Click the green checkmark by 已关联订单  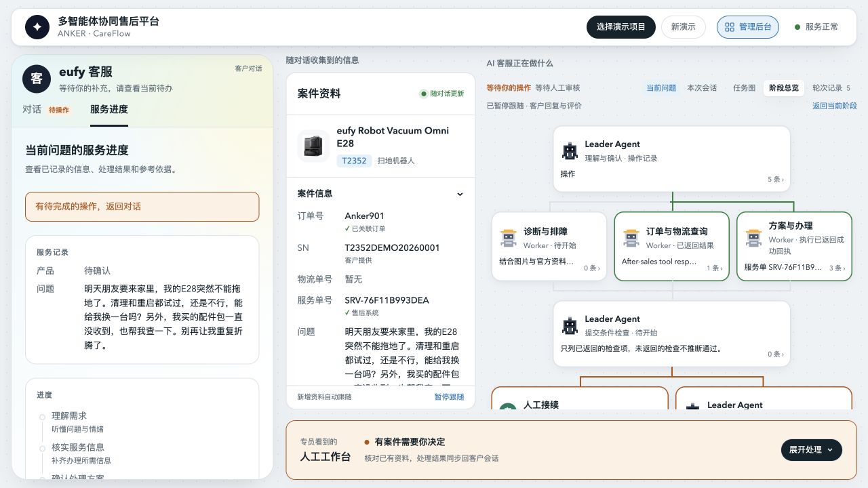point(347,229)
